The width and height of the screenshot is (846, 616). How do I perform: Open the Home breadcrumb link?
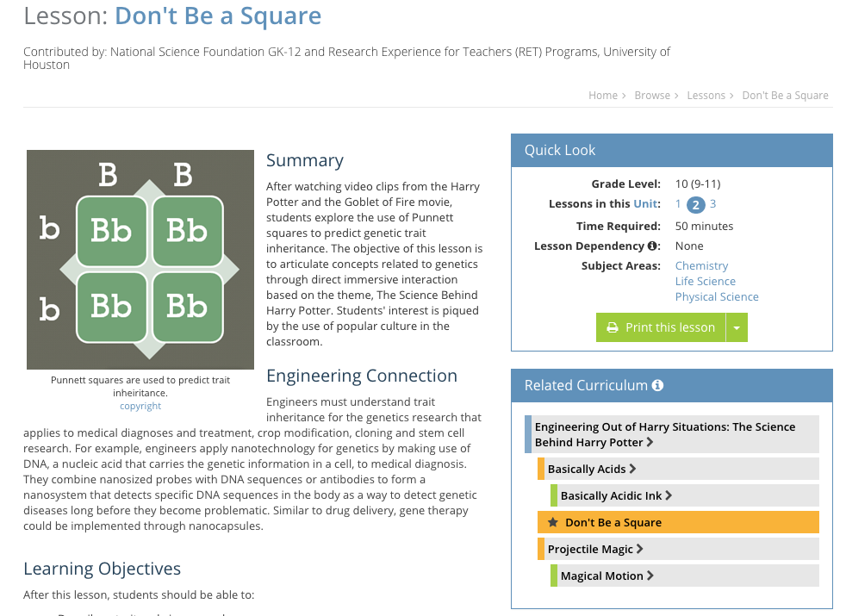(603, 95)
